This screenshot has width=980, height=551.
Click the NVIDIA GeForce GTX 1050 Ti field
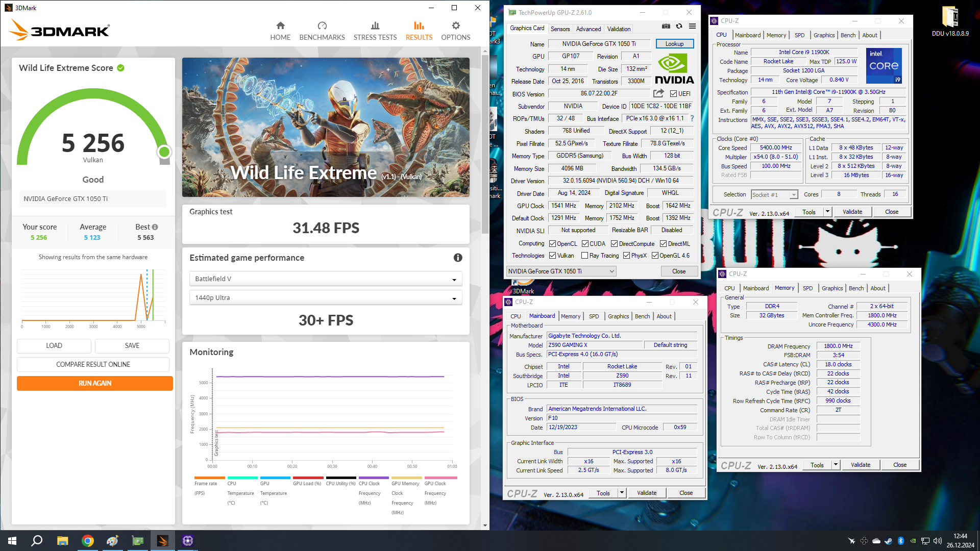click(93, 199)
